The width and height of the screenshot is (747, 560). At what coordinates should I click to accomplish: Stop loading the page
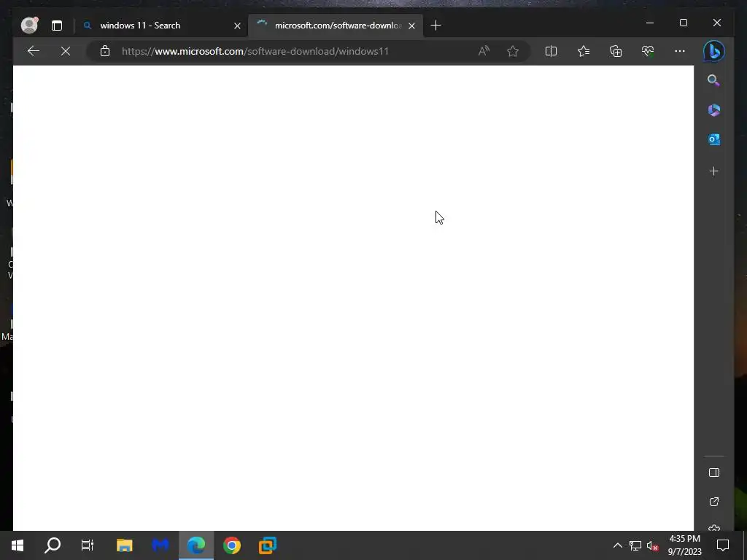[x=66, y=51]
